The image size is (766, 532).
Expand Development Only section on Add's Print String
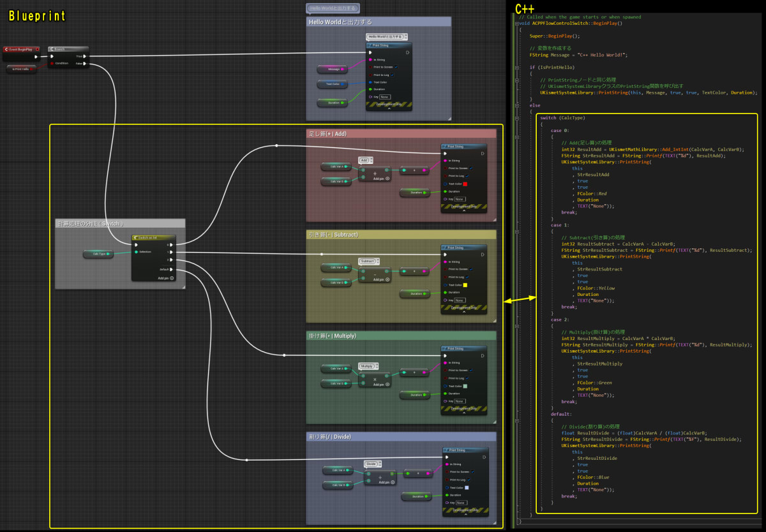coord(464,211)
